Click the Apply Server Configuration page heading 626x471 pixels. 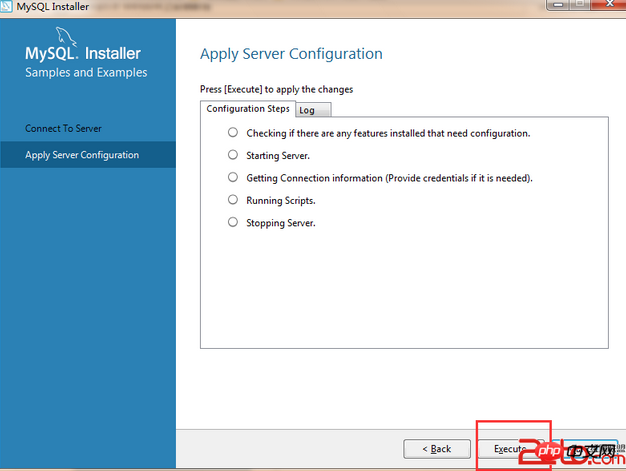pos(291,54)
